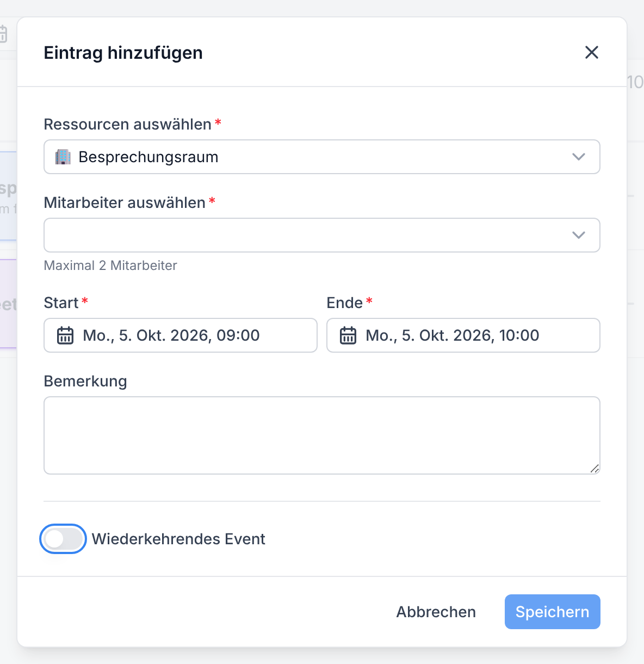Click the Maximal 2 Mitarbeiter hint
The width and height of the screenshot is (644, 664).
(x=110, y=266)
